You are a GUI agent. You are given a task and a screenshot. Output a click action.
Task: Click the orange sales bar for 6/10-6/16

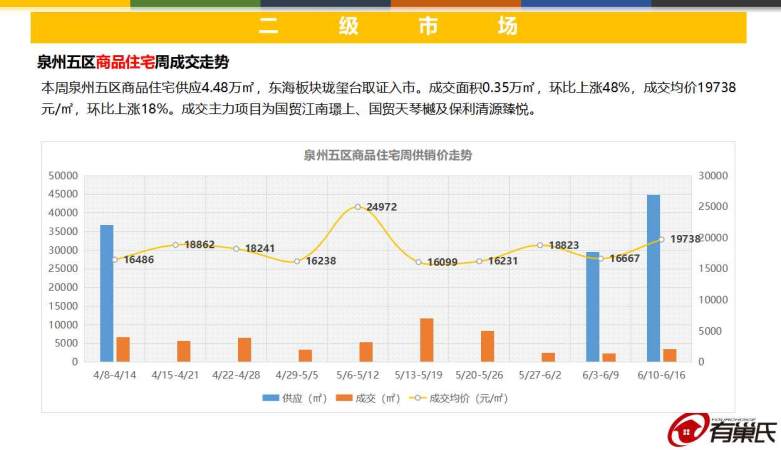670,355
